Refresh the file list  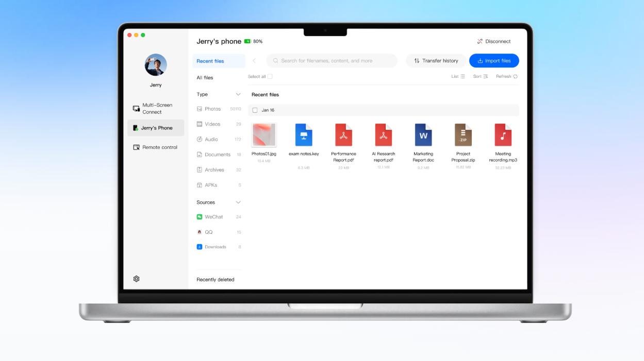[x=507, y=77]
